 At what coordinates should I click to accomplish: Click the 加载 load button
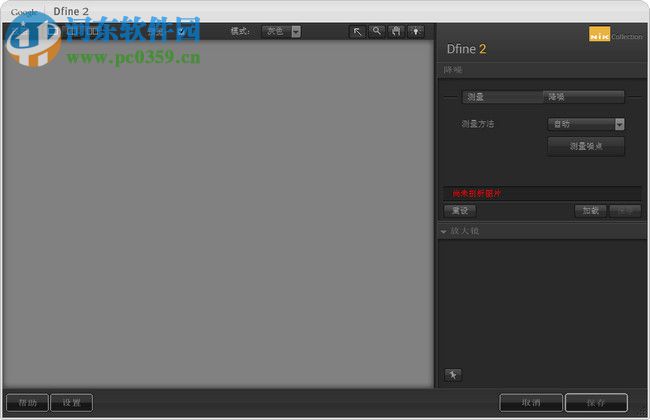click(x=591, y=211)
